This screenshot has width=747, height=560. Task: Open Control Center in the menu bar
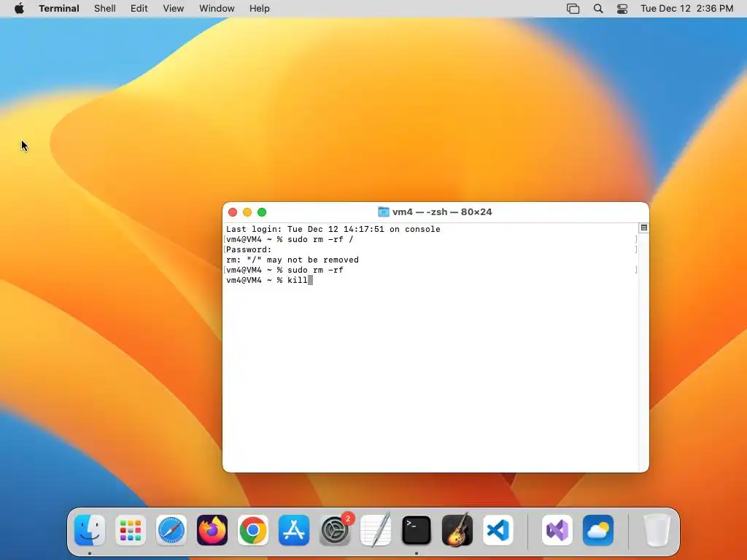point(622,9)
